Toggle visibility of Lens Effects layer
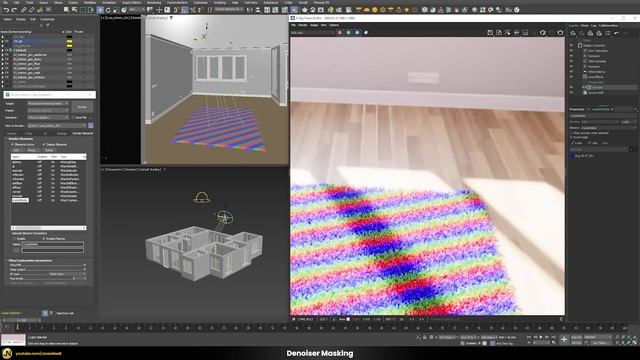Screen dimensions: 640x360 click(x=571, y=77)
